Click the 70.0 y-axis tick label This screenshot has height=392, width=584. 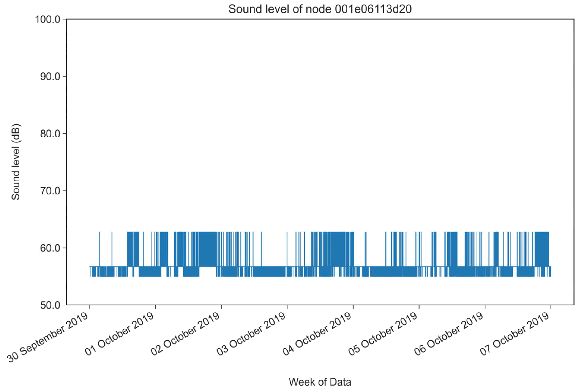coord(50,191)
